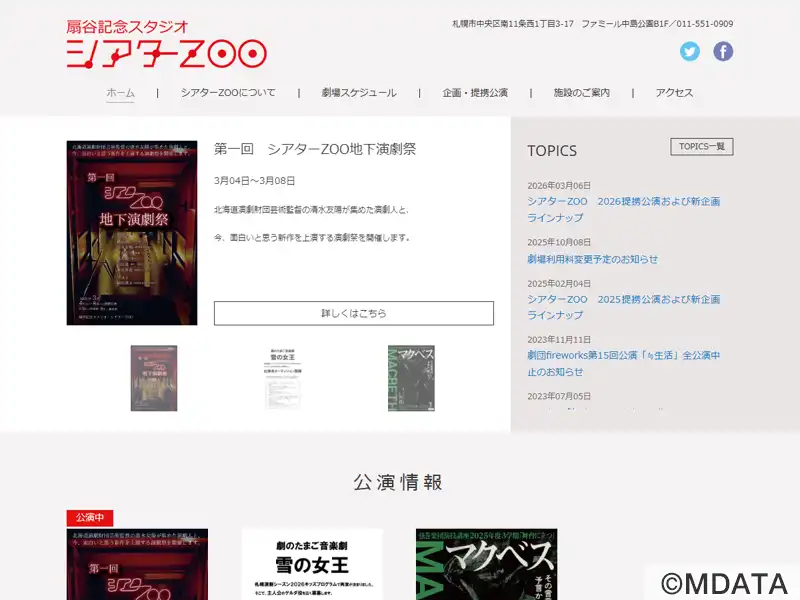The image size is (800, 600).
Task: Open 劇場利用料変更予定のお知らせ topic link
Action: [592, 259]
